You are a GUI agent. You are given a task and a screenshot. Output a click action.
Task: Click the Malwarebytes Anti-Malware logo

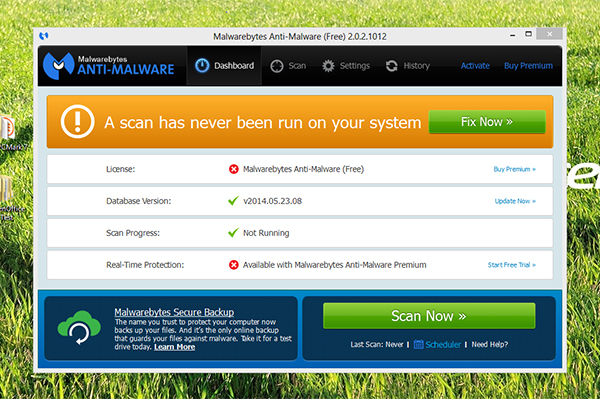pos(109,66)
